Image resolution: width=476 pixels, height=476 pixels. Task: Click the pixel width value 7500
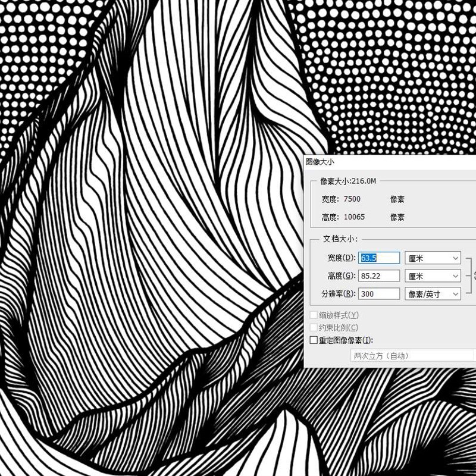[x=352, y=199]
